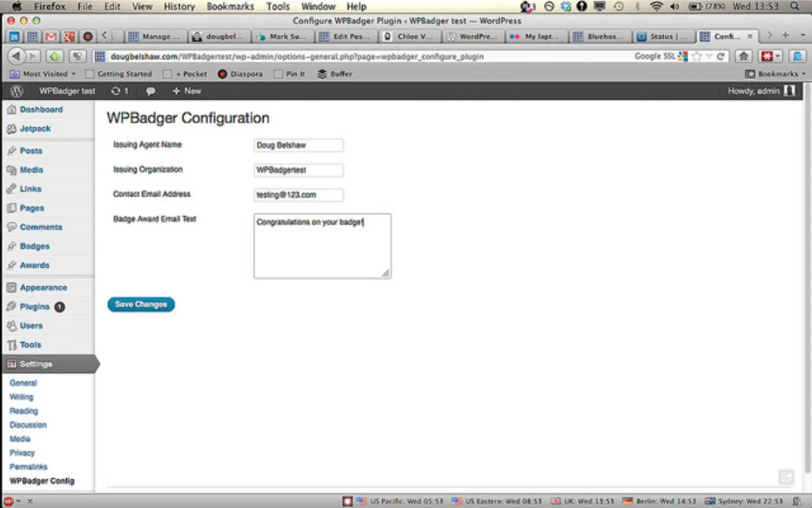Image resolution: width=812 pixels, height=508 pixels.
Task: Open the Diaspora bookmark
Action: [x=241, y=74]
